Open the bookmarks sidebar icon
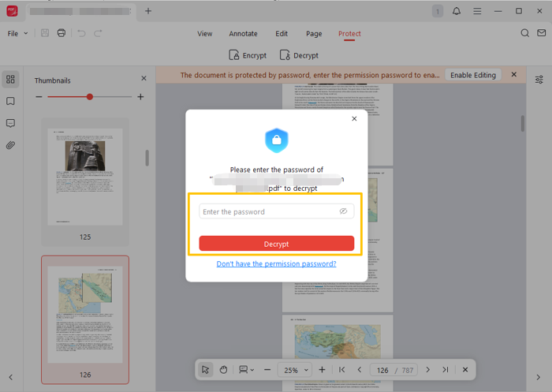The height and width of the screenshot is (392, 552). 10,102
